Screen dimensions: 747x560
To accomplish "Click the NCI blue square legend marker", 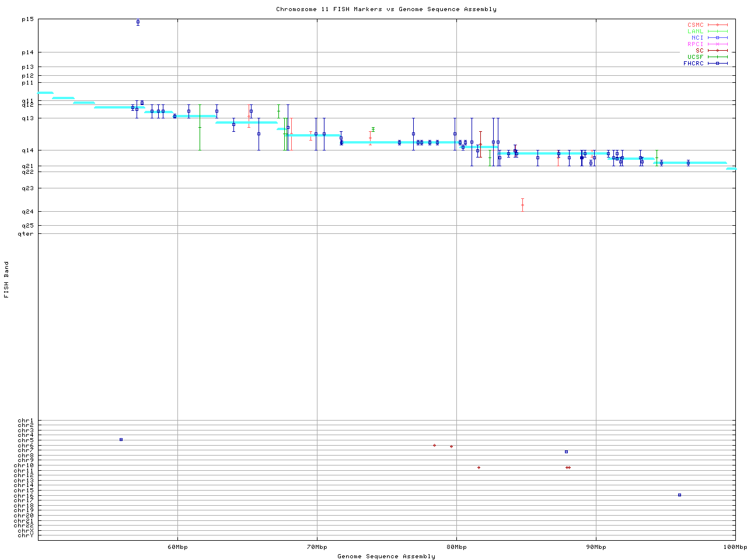I will (x=718, y=38).
